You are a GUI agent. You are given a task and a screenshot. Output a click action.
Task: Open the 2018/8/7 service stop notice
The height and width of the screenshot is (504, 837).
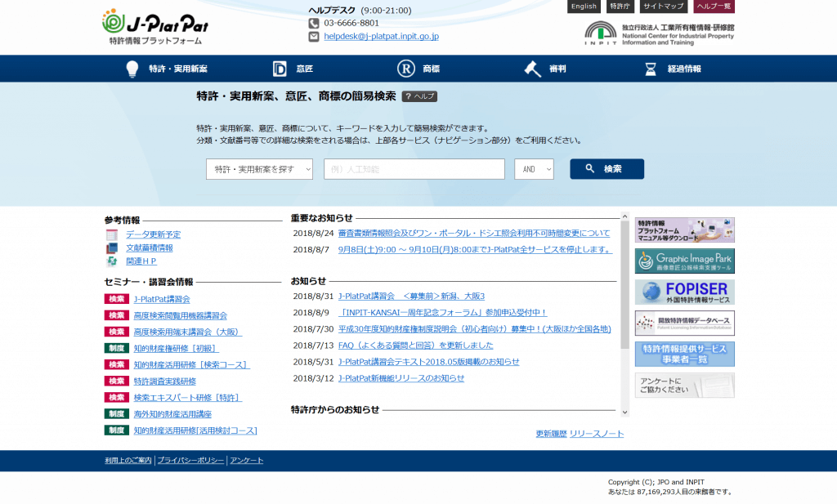pyautogui.click(x=475, y=250)
